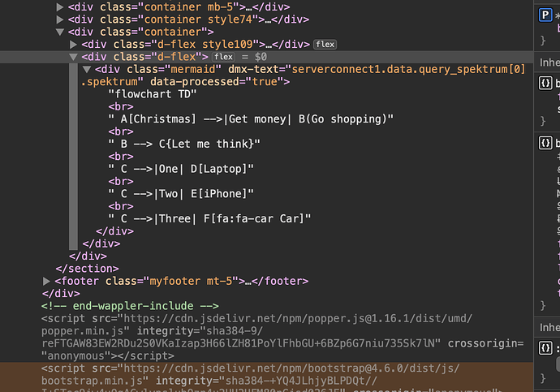Image resolution: width=560 pixels, height=392 pixels.
Task: Click the P pseudo-class icon in styles pane
Action: click(x=545, y=15)
